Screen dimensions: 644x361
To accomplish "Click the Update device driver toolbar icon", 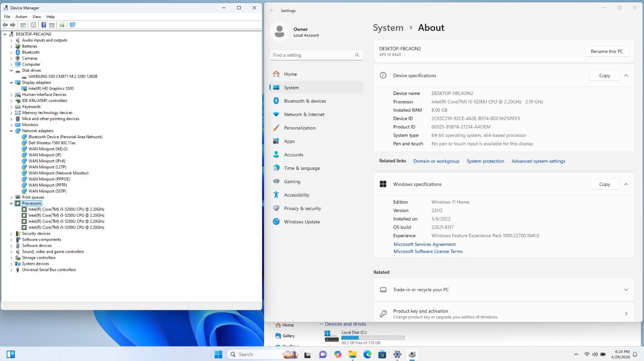I will pyautogui.click(x=62, y=25).
